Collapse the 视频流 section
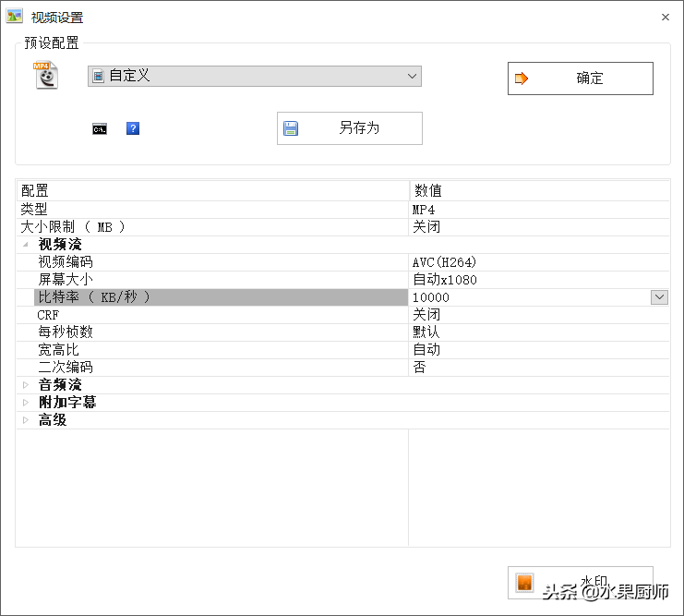Image resolution: width=684 pixels, height=616 pixels. tap(26, 245)
